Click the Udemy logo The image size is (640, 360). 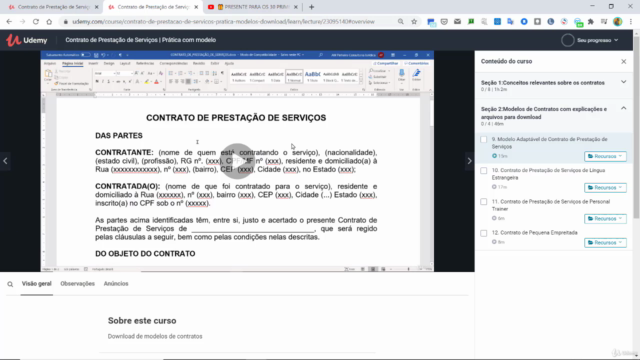(x=27, y=40)
